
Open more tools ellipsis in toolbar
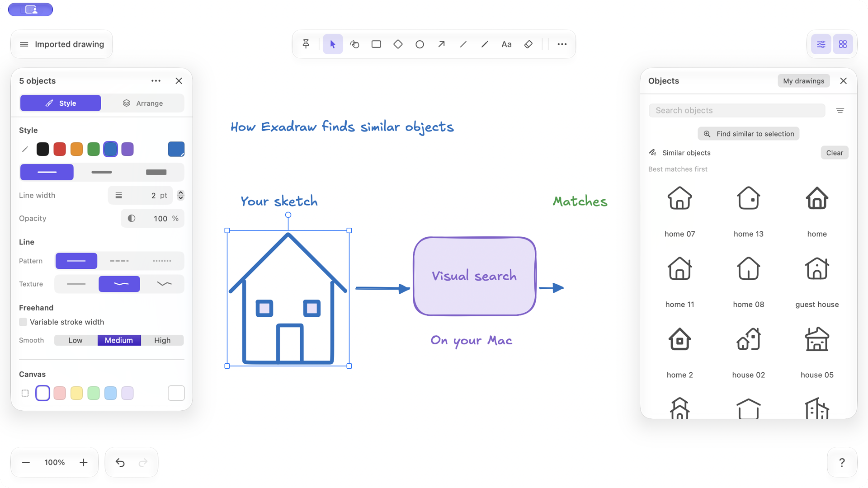tap(562, 44)
